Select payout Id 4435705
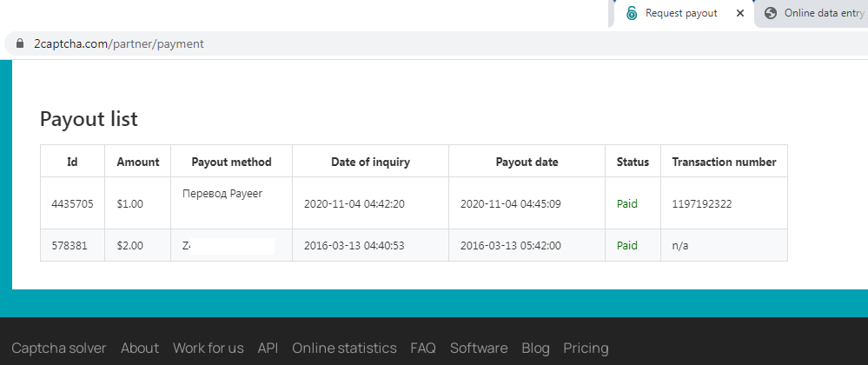The height and width of the screenshot is (365, 868). point(72,204)
